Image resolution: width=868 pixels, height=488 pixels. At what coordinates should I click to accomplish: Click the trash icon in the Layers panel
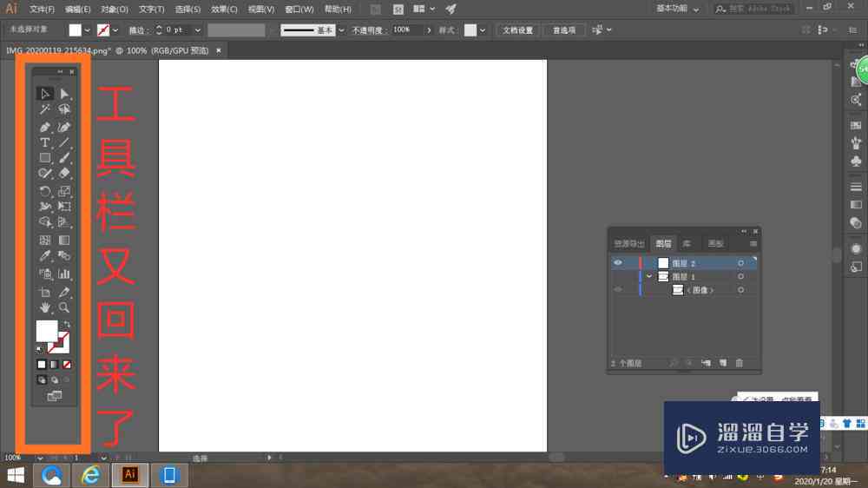click(739, 363)
